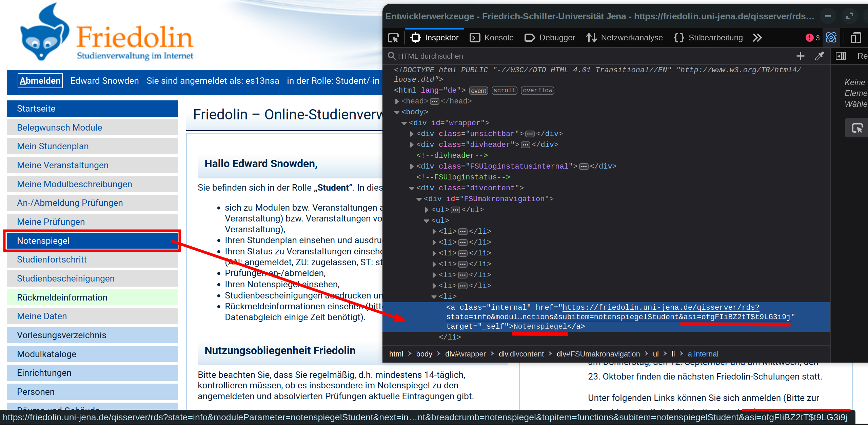Image resolution: width=868 pixels, height=425 pixels.
Task: Open Meine Prüfungen link
Action: click(x=92, y=222)
